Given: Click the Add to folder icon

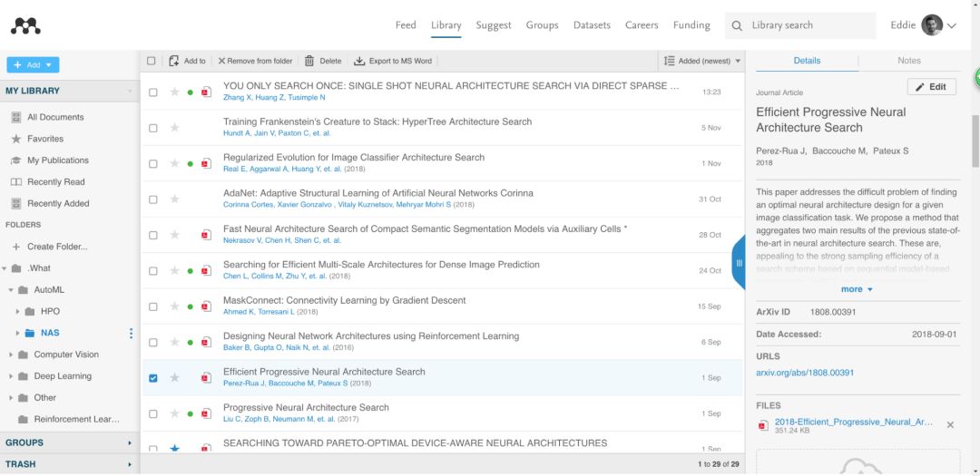Looking at the screenshot, I should click(174, 61).
